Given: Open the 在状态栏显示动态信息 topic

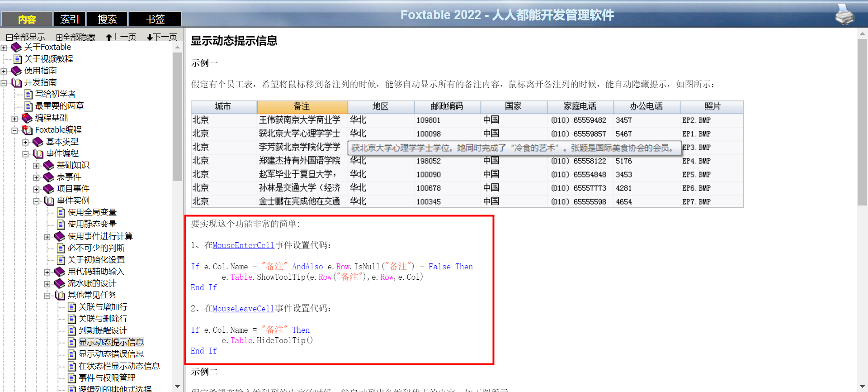Looking at the screenshot, I should [119, 366].
